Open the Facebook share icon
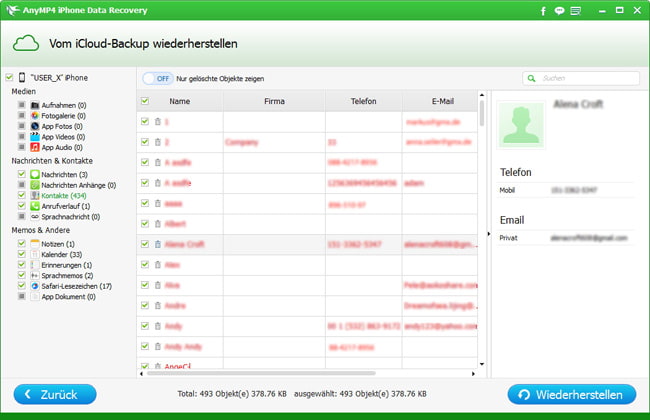650x420 pixels. [543, 11]
